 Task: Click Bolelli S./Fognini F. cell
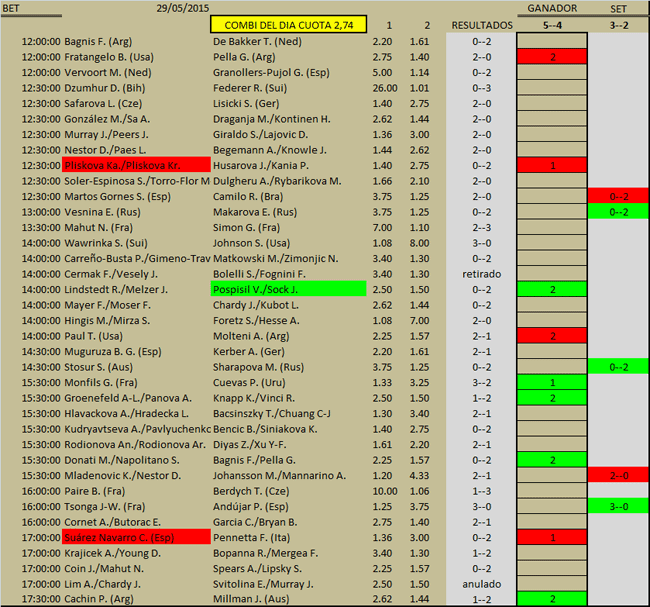click(x=259, y=274)
